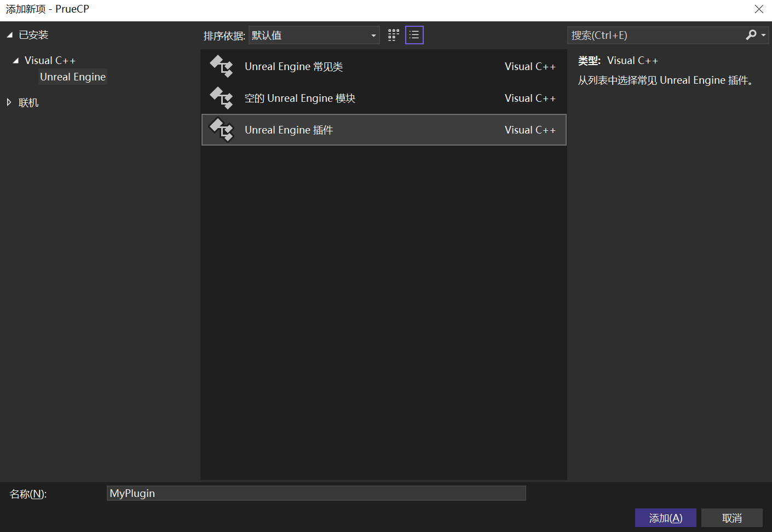
Task: Select Visual C++ category in tree
Action: coord(50,60)
